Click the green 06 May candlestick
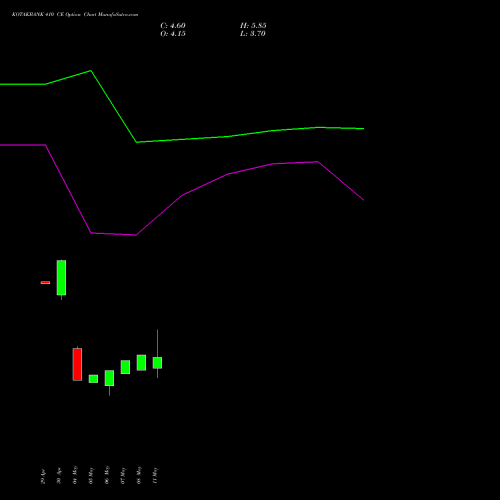The image size is (500, 500). pos(109,378)
